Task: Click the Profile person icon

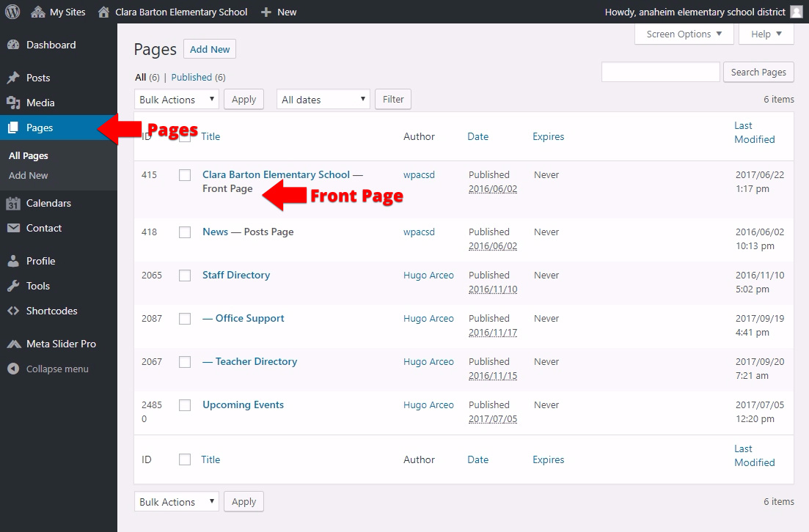Action: 13,261
